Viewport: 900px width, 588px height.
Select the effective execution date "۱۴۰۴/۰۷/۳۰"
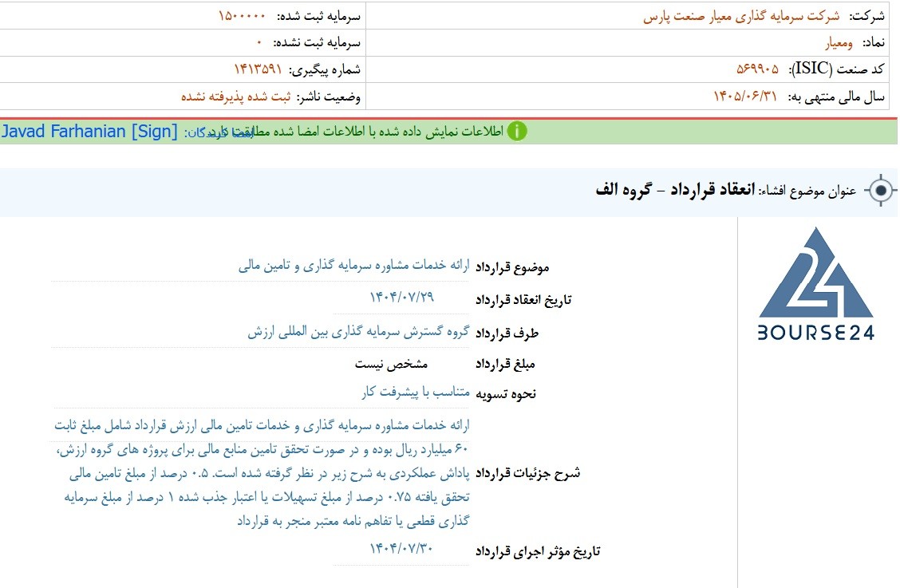401,548
